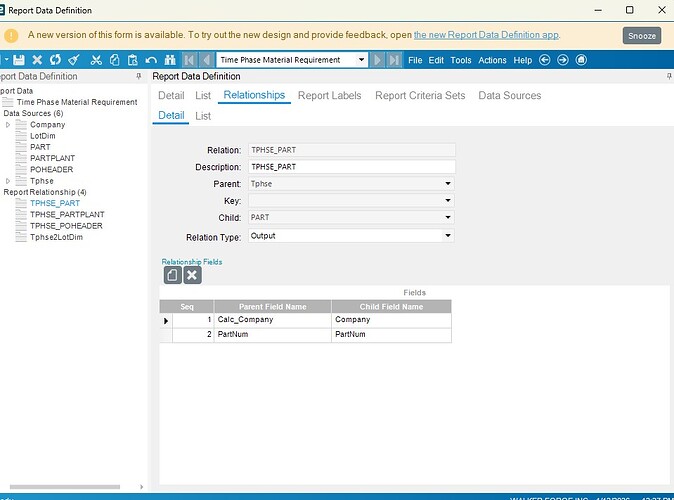
Task: Expand the Company data source node
Action: [x=9, y=125]
